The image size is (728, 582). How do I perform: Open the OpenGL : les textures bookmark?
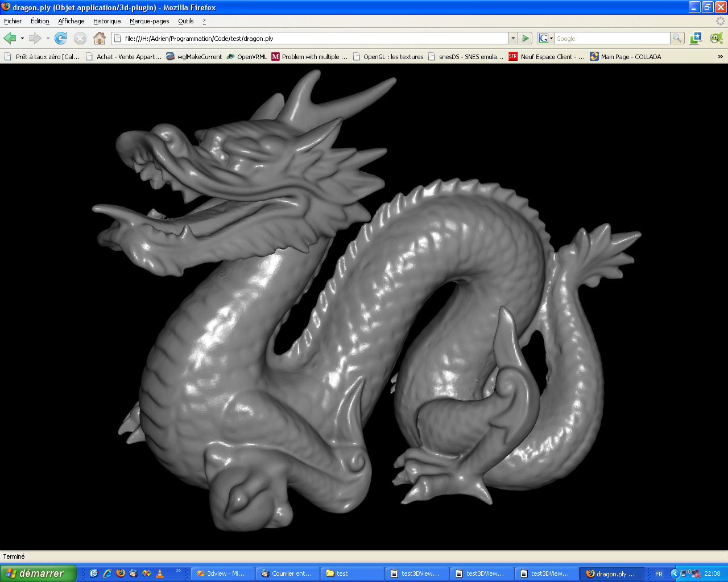[x=388, y=57]
